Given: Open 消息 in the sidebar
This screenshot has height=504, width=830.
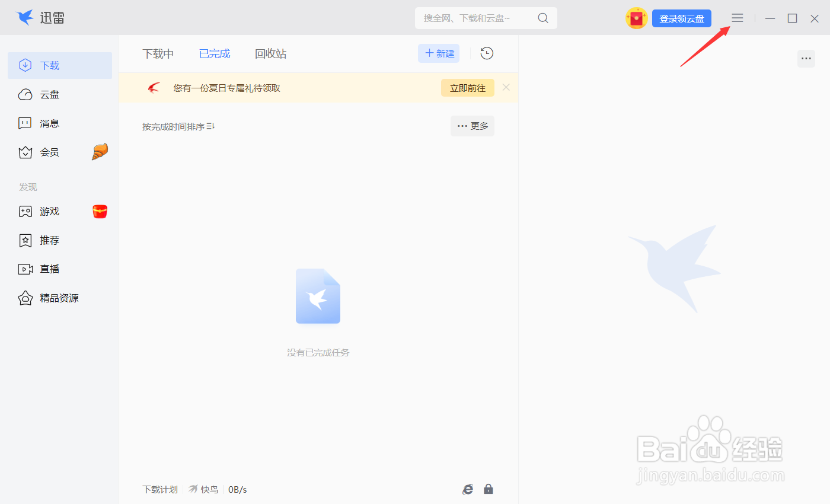Looking at the screenshot, I should click(x=60, y=123).
